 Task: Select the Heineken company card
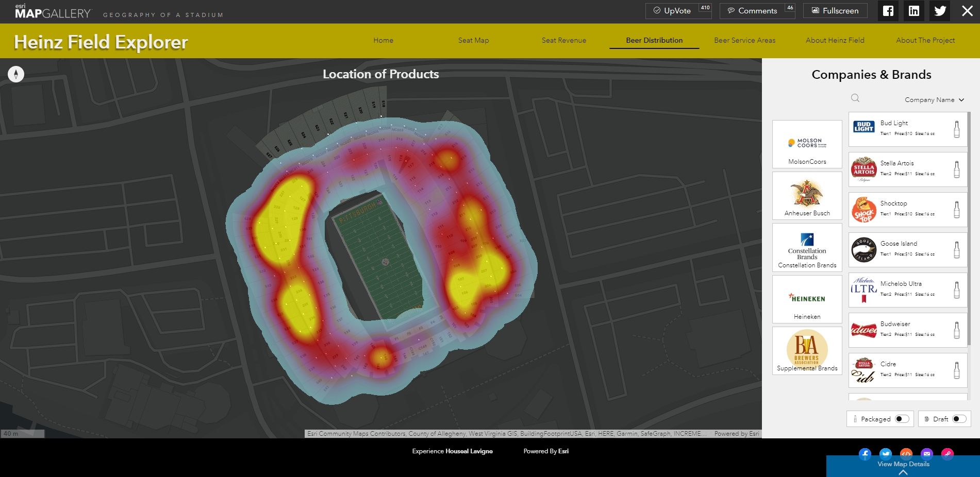pos(807,299)
